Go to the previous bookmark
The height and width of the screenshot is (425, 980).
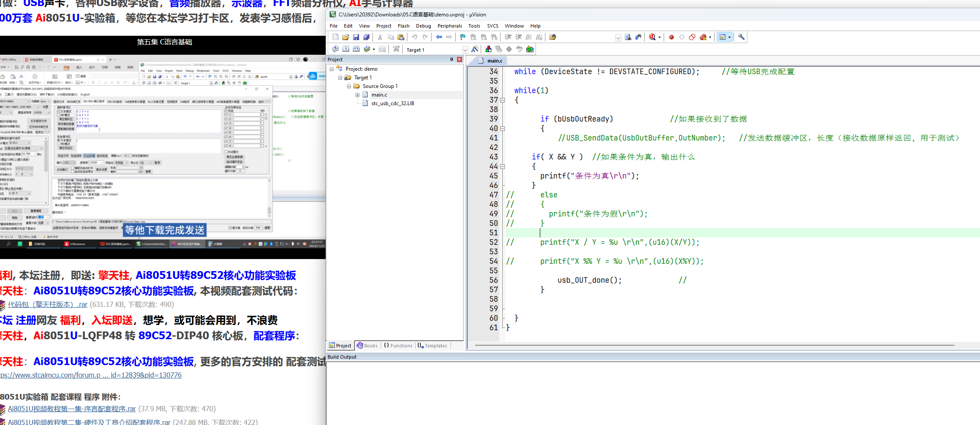(473, 37)
